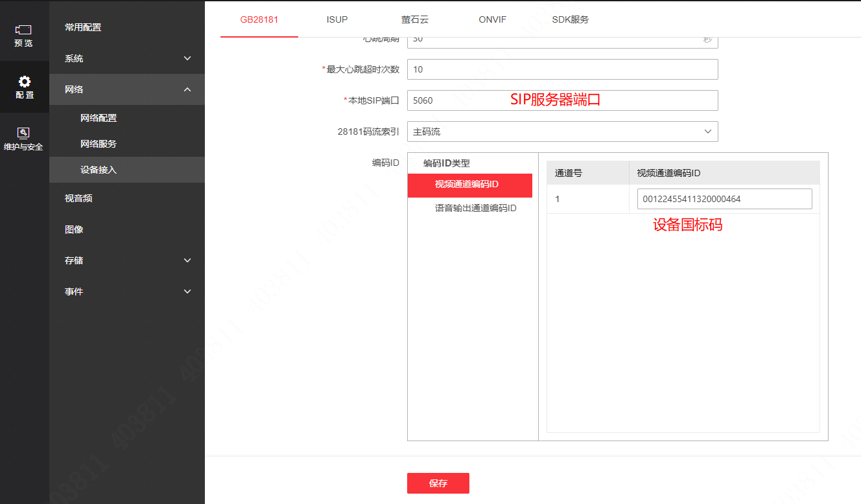The height and width of the screenshot is (504, 861).
Task: Select 语音输出通道编码ID type
Action: pos(475,209)
